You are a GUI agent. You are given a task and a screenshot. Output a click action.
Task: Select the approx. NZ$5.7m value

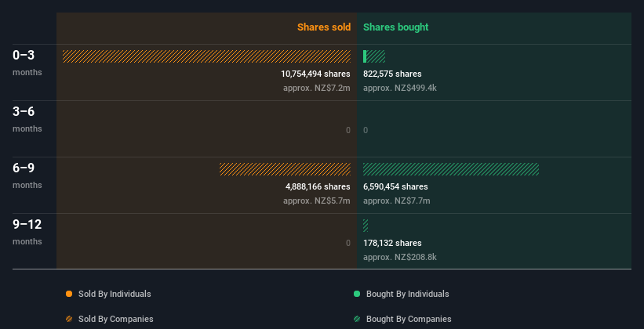click(317, 201)
